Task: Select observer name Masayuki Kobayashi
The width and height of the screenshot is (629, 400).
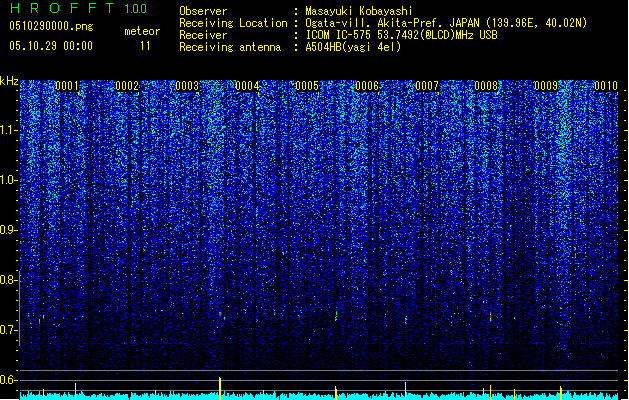Action: [359, 11]
